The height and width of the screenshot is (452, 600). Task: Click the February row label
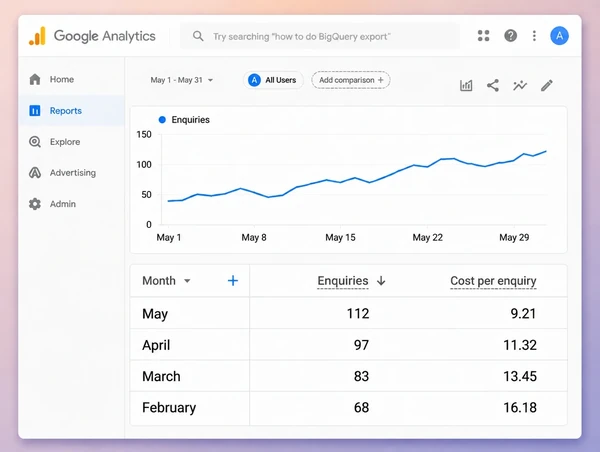[169, 408]
